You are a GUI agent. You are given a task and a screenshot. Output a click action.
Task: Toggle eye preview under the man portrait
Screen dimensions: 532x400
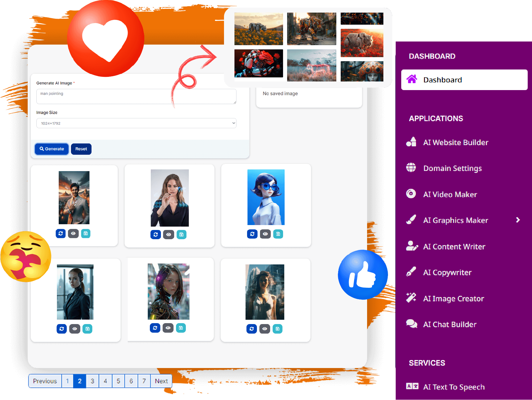pyautogui.click(x=73, y=233)
